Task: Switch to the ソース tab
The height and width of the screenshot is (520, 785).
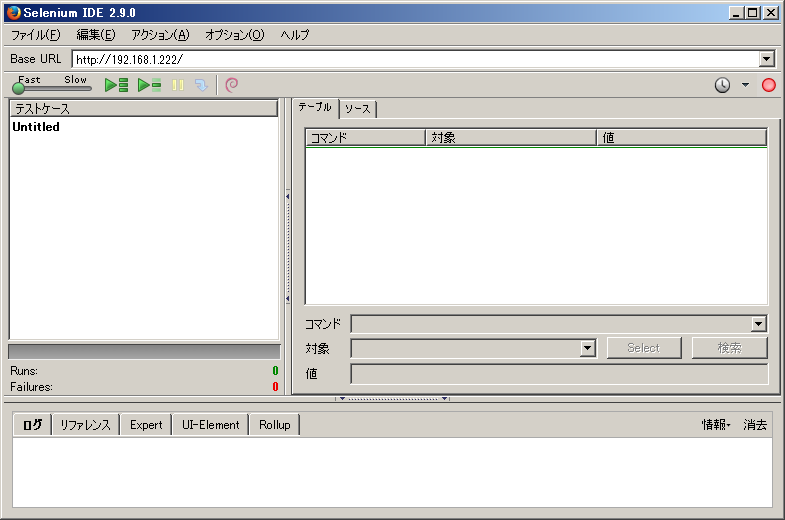Action: 357,109
